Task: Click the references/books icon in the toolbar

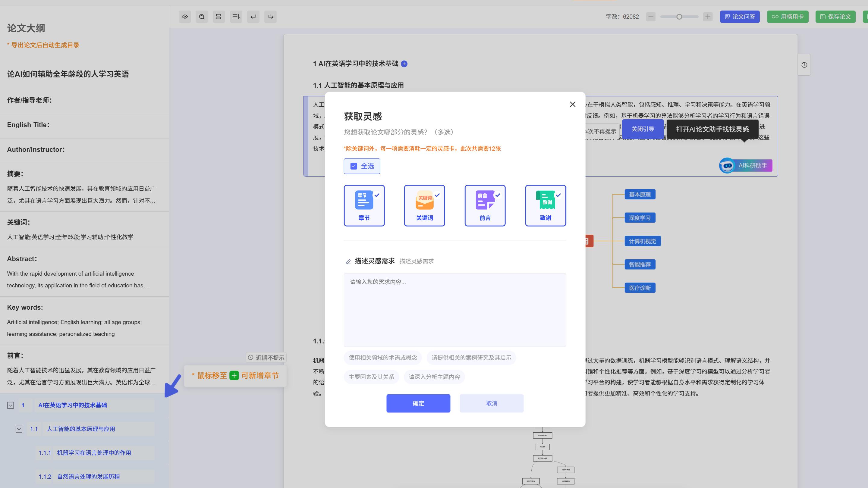Action: (x=219, y=17)
